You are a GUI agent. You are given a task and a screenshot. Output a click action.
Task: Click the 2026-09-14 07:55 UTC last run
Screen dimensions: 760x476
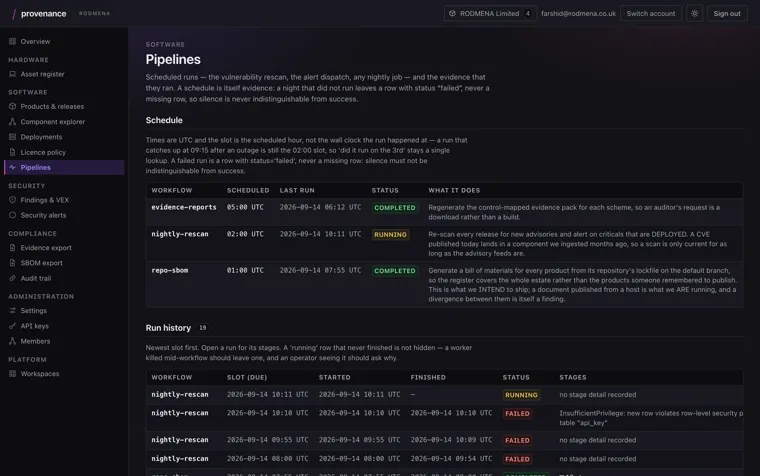coord(320,270)
